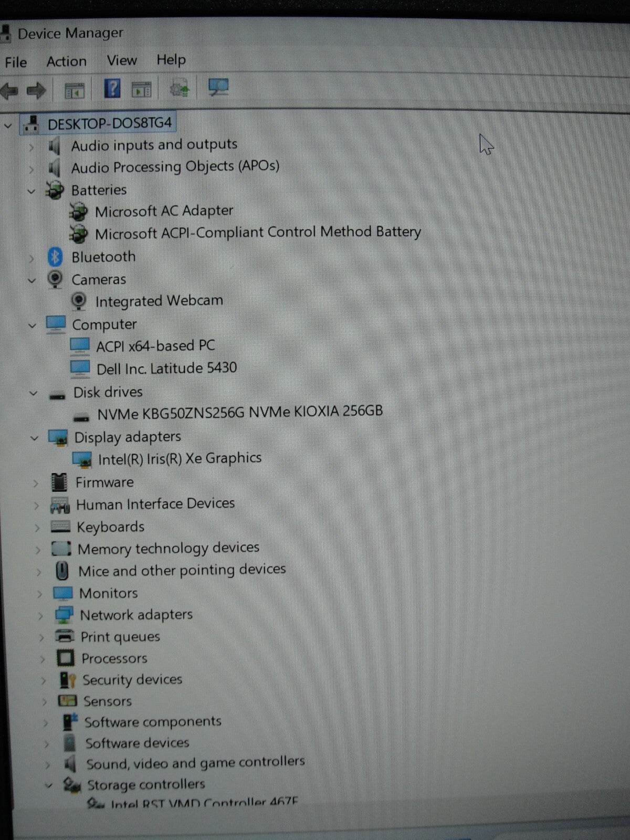Open the View menu

click(x=122, y=60)
